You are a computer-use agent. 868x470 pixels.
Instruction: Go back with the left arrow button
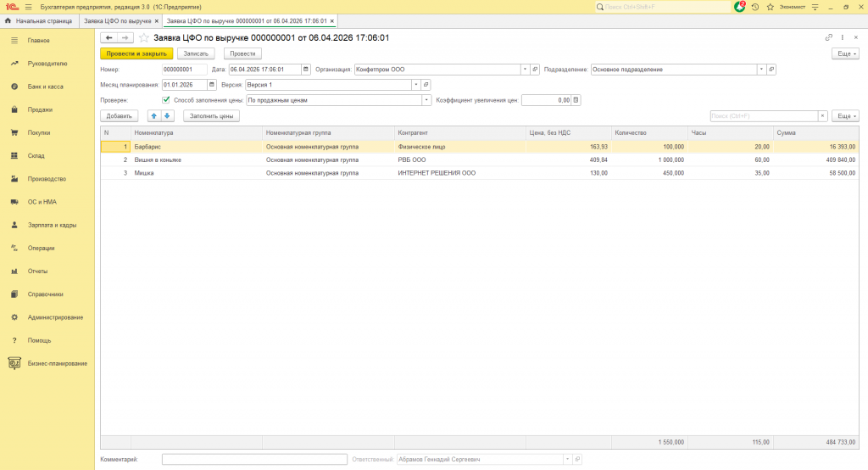click(109, 37)
